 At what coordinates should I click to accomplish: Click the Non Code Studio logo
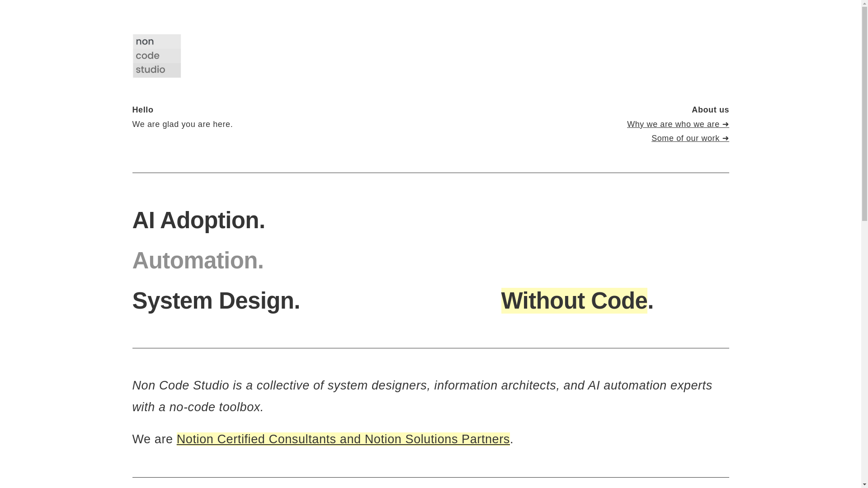pyautogui.click(x=156, y=56)
